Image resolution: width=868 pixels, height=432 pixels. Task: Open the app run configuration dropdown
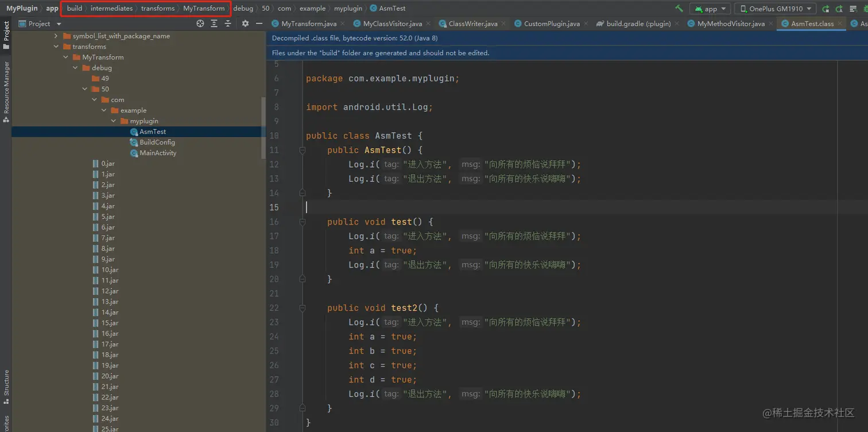point(710,9)
